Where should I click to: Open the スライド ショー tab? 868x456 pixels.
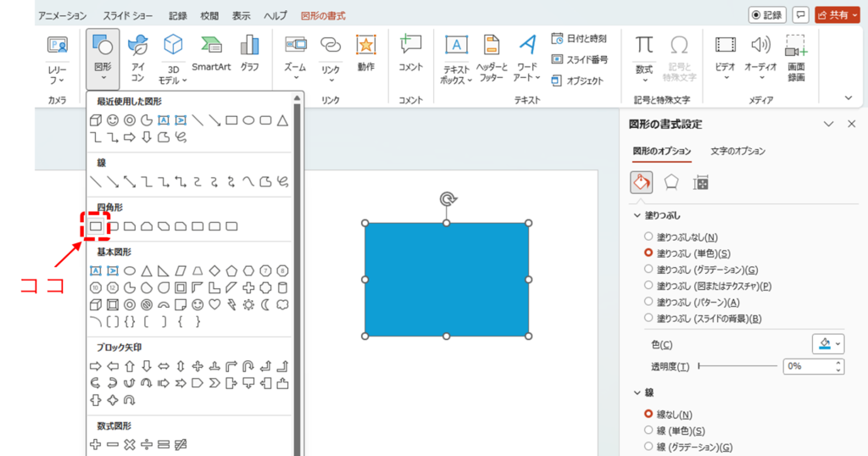click(130, 15)
